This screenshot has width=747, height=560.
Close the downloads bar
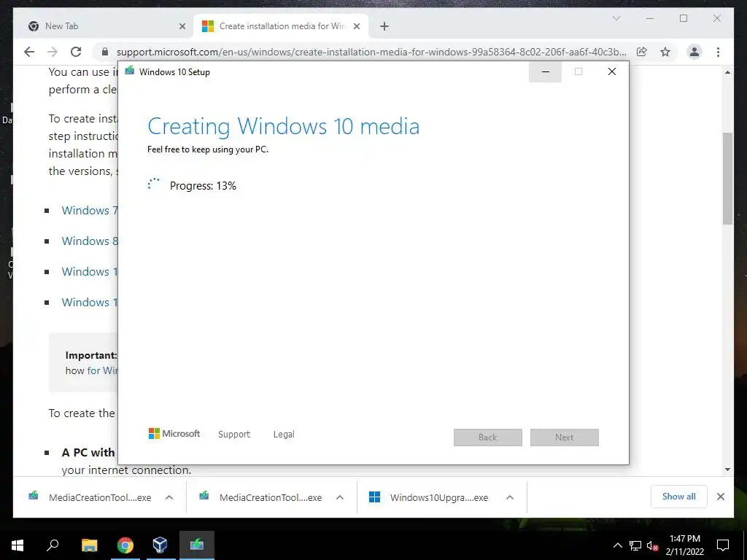(720, 497)
